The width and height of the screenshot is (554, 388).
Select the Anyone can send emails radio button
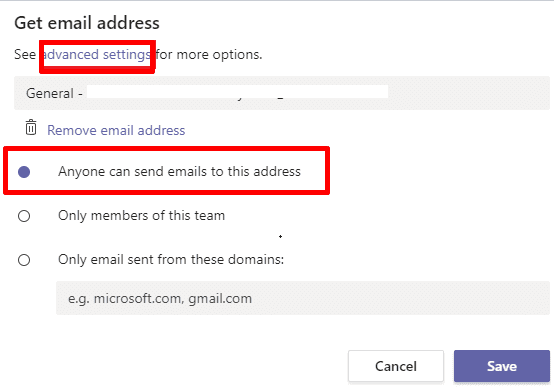click(x=24, y=172)
